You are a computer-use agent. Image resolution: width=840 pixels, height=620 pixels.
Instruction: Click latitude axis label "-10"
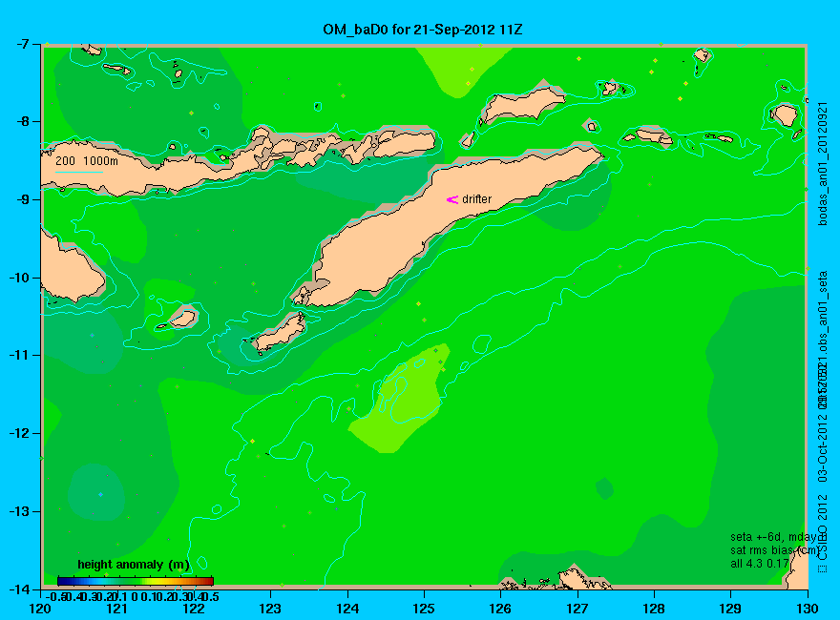pos(18,278)
